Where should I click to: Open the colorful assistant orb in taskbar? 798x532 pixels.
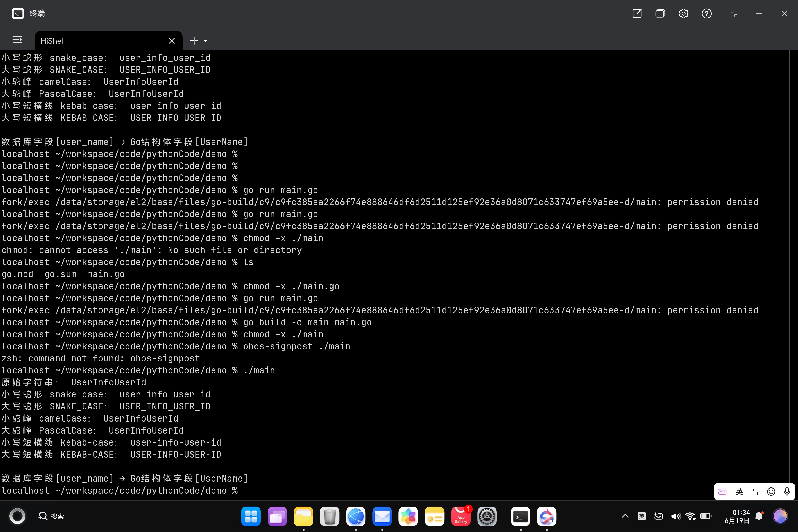pos(780,516)
